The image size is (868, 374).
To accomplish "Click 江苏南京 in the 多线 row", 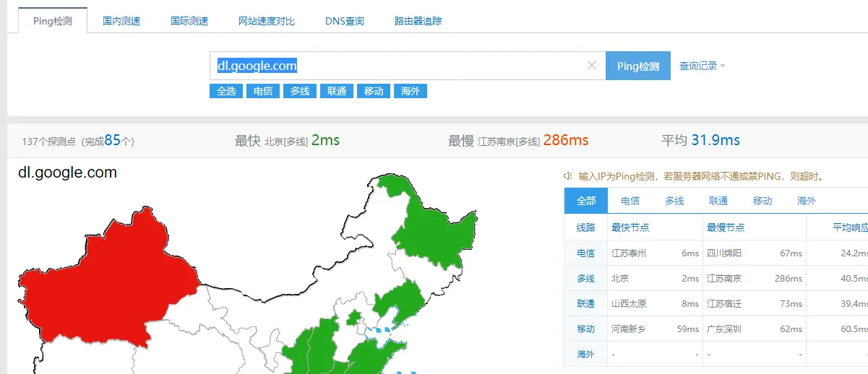I will [726, 278].
